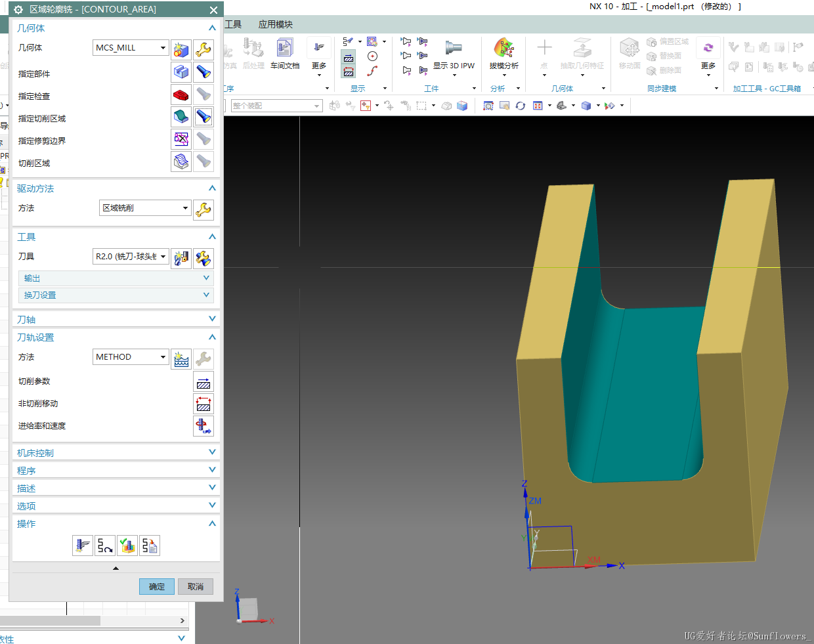This screenshot has height=644, width=814.
Task: Expand the 机床控制 section
Action: point(116,453)
